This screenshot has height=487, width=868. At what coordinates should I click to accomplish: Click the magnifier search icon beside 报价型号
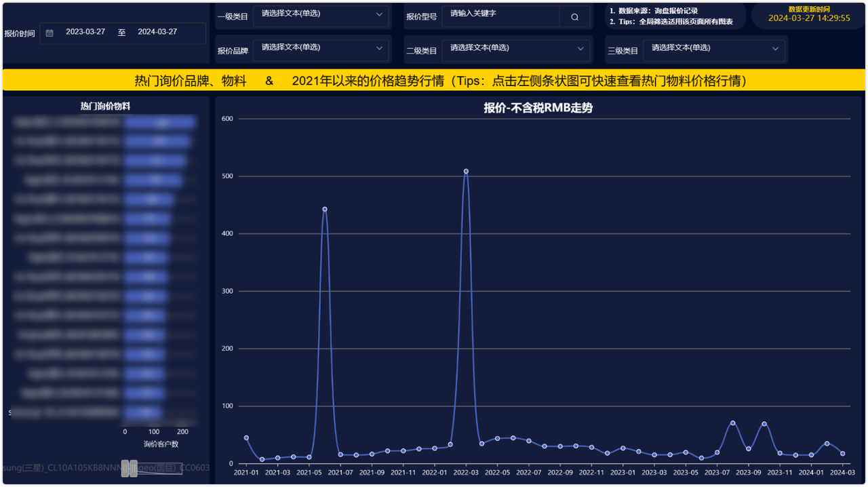point(574,17)
